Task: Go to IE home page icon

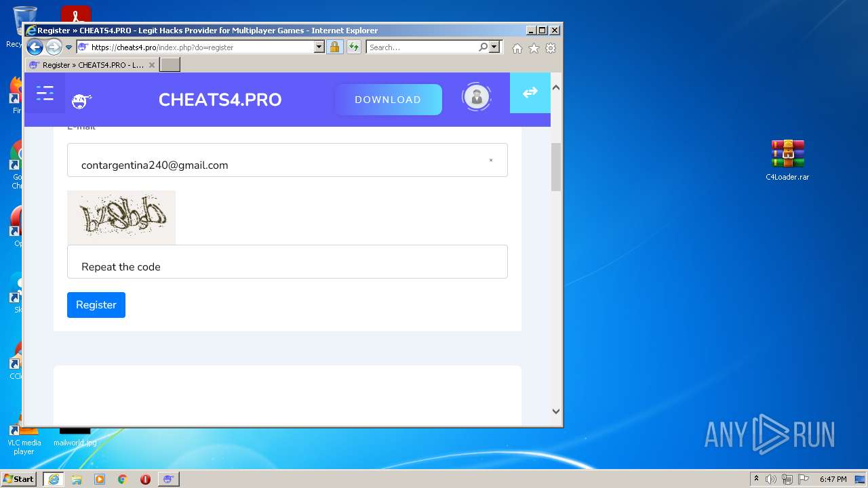Action: tap(517, 48)
